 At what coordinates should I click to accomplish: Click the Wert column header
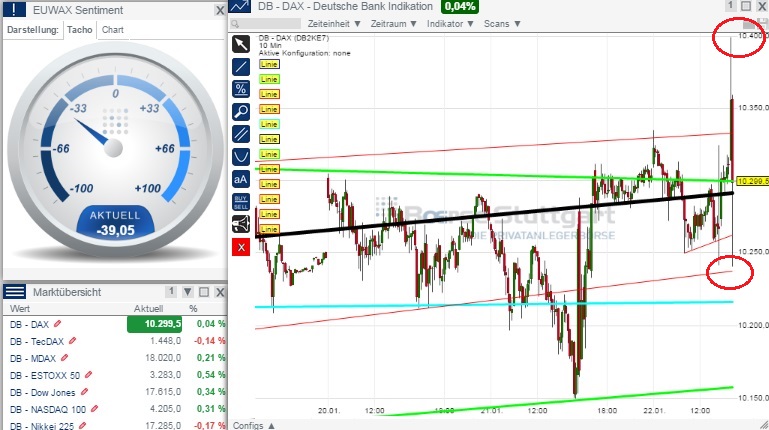[20, 308]
